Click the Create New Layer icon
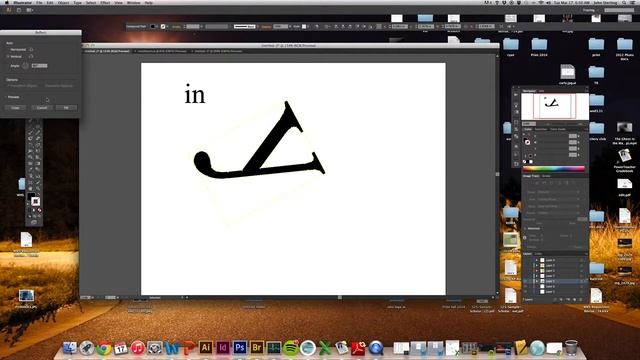Image resolution: width=640 pixels, height=360 pixels. (575, 300)
